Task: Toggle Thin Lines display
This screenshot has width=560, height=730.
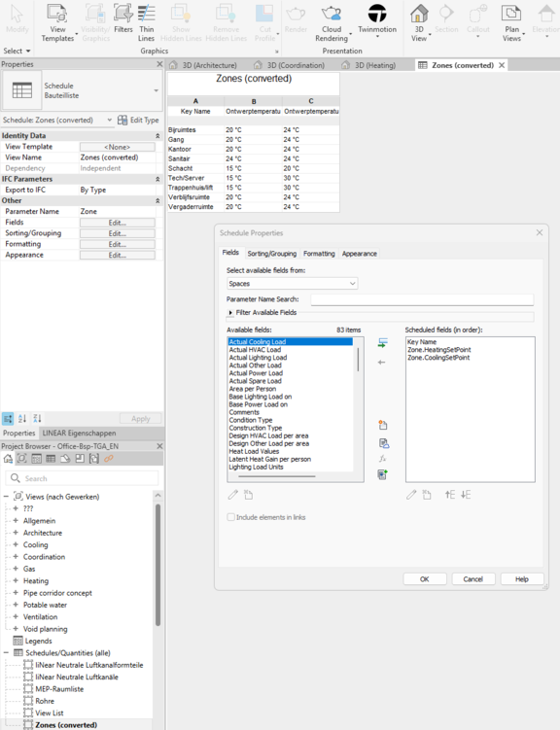Action: tap(146, 23)
